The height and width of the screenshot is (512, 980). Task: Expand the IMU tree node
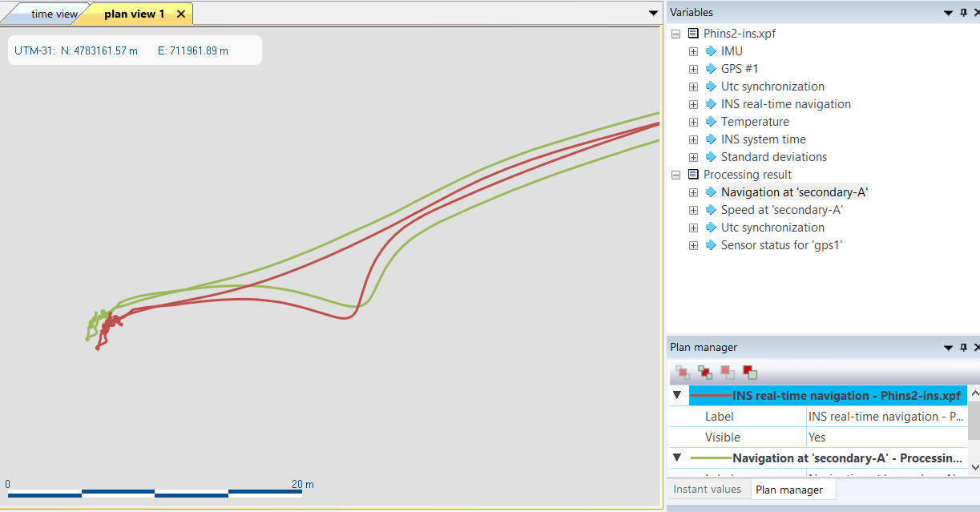pyautogui.click(x=694, y=51)
